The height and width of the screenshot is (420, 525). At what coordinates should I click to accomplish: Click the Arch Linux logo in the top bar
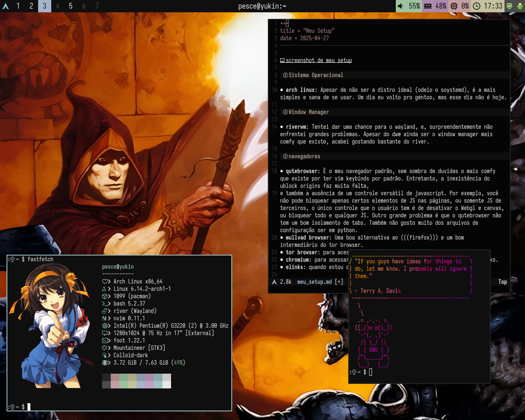coord(6,6)
